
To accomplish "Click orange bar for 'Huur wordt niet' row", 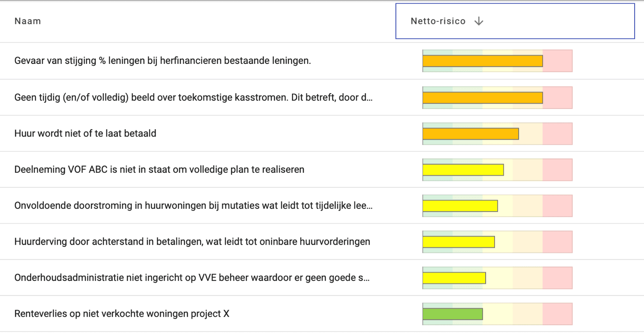I will point(471,134).
